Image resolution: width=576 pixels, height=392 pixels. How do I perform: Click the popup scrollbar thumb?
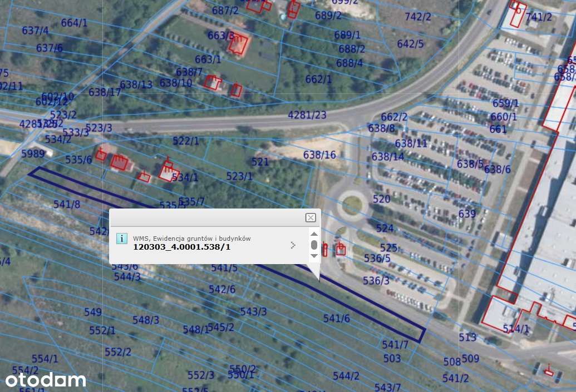point(314,245)
